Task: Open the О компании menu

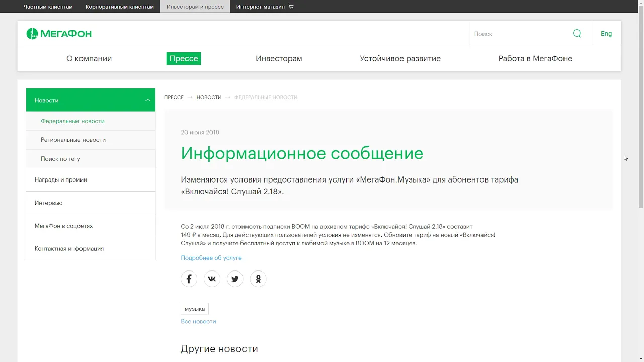Action: click(x=89, y=59)
